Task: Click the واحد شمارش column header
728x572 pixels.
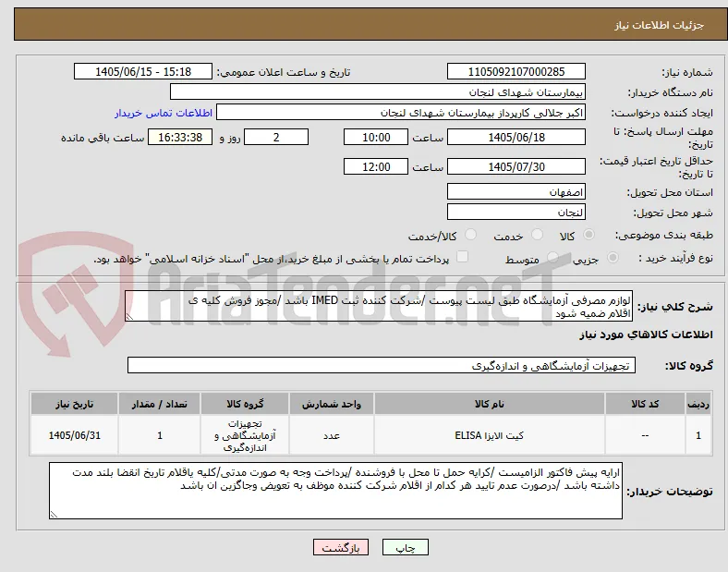Action: (x=332, y=404)
